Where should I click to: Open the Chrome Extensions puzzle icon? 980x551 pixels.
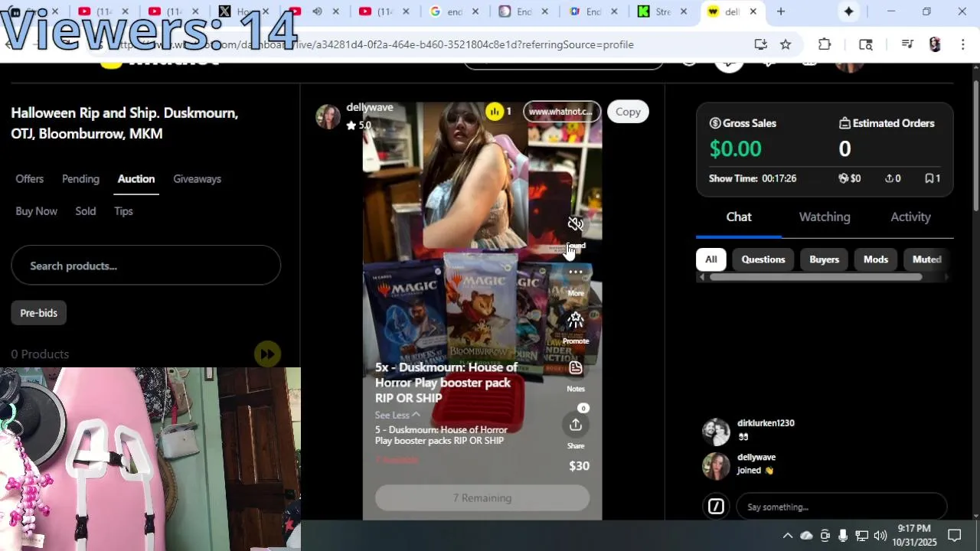825,44
